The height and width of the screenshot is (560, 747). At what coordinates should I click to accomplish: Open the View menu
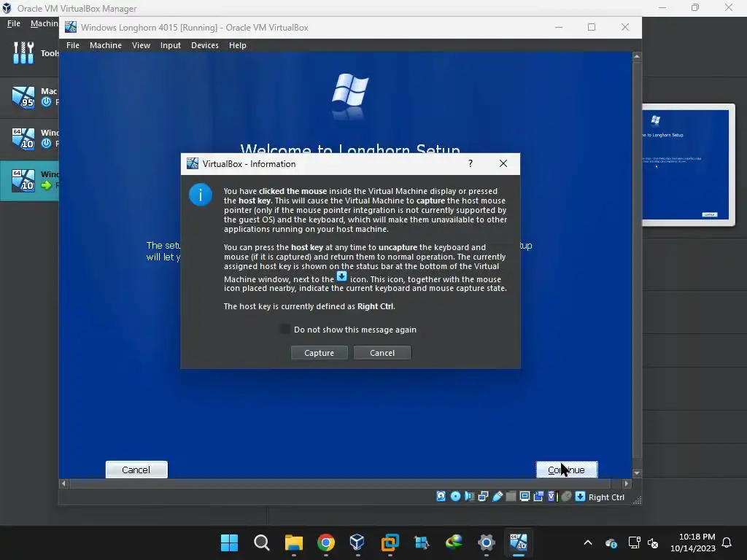[141, 45]
